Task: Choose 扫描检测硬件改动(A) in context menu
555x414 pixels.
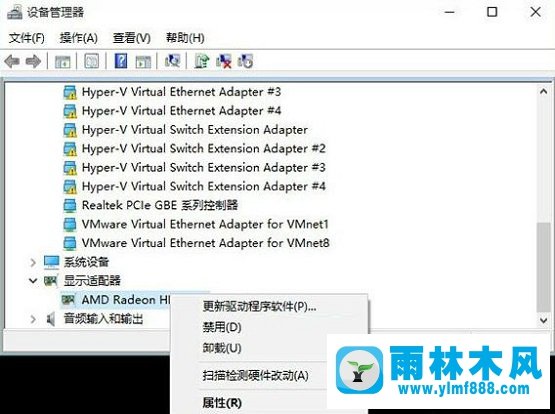Action: pyautogui.click(x=255, y=375)
